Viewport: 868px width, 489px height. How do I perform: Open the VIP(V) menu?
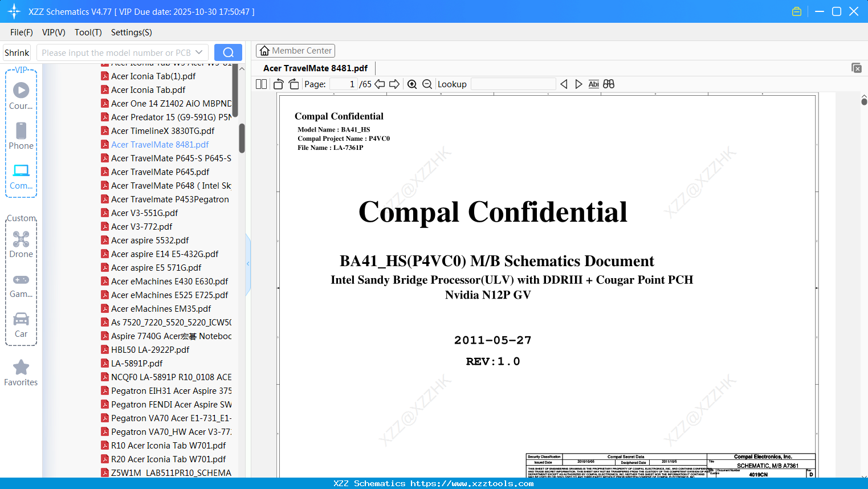pos(54,32)
